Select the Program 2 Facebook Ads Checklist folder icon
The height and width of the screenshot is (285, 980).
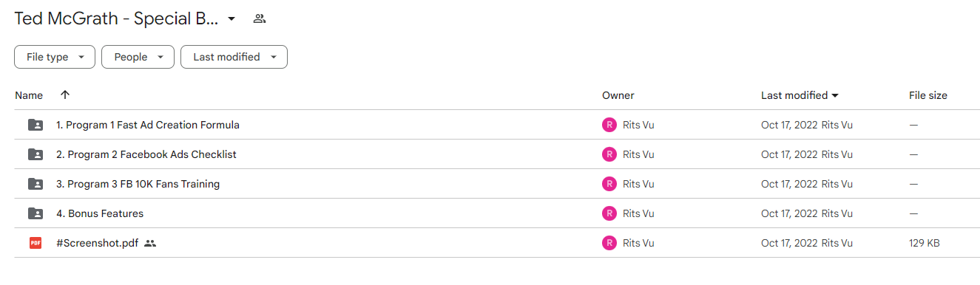[36, 154]
